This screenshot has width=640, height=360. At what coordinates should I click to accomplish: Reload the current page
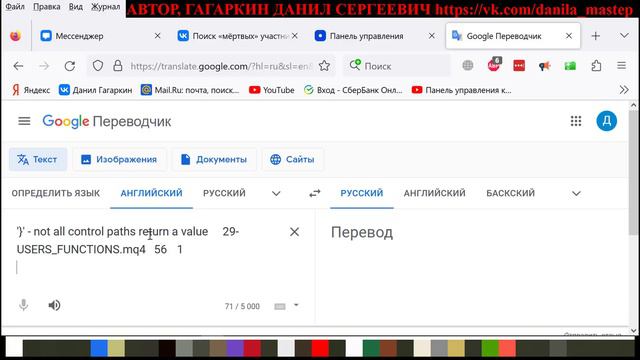70,66
